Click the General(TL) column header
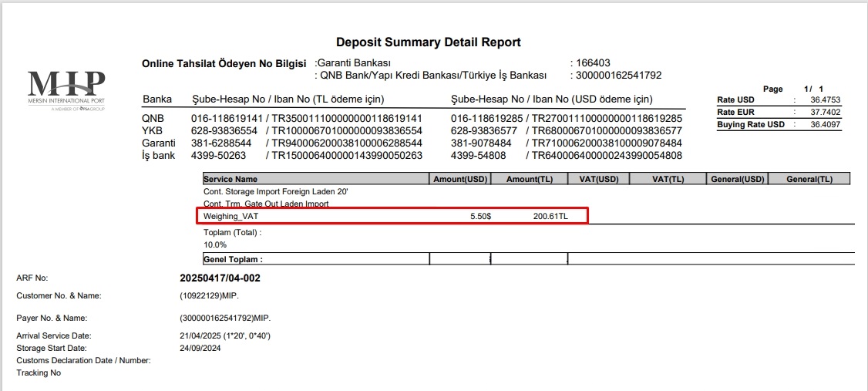Image resolution: width=868 pixels, height=391 pixels. click(809, 179)
